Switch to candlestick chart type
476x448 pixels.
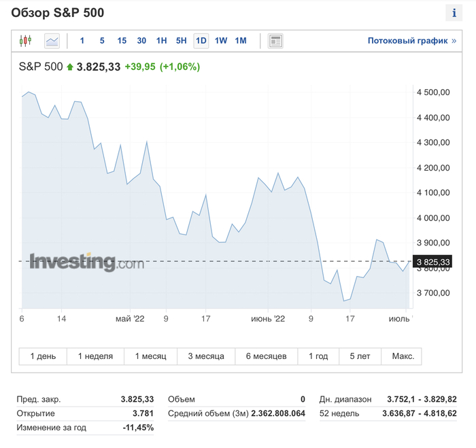tap(26, 41)
